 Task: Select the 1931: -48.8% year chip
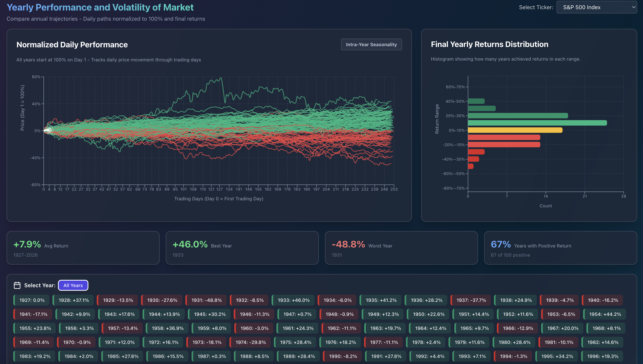206,300
